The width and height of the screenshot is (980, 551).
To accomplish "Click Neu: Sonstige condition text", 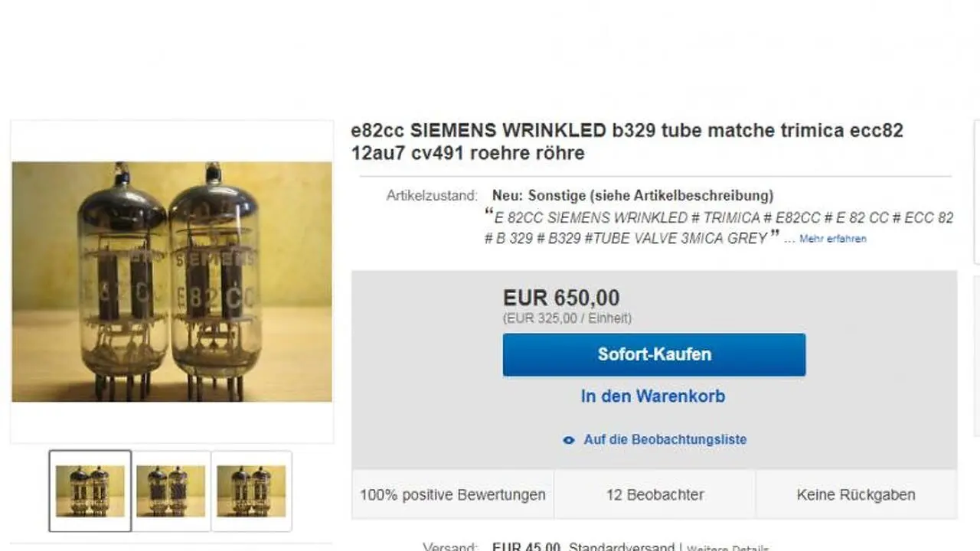I will [632, 195].
